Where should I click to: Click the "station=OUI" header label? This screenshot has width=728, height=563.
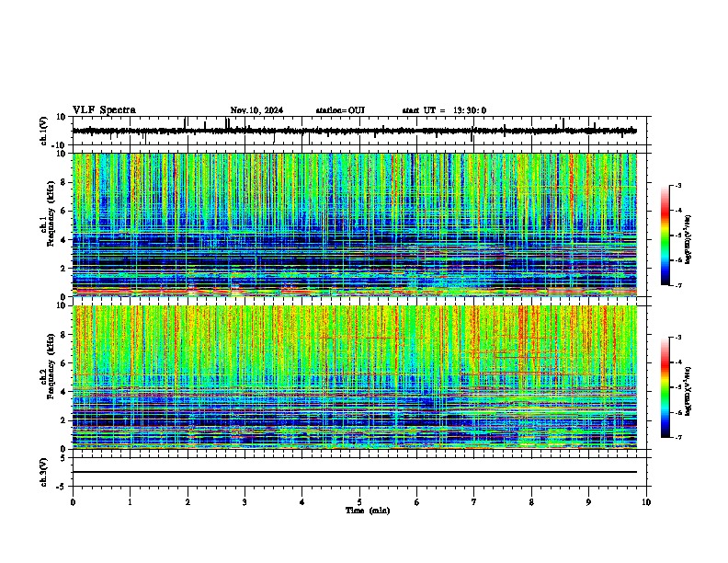[x=340, y=110]
